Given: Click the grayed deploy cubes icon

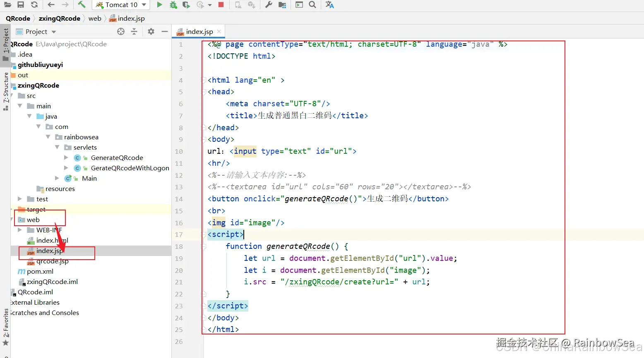Looking at the screenshot, I should (x=251, y=5).
